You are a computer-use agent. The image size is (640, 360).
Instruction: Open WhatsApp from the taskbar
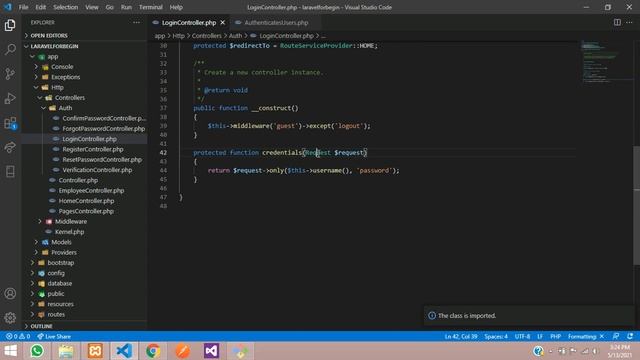37,351
